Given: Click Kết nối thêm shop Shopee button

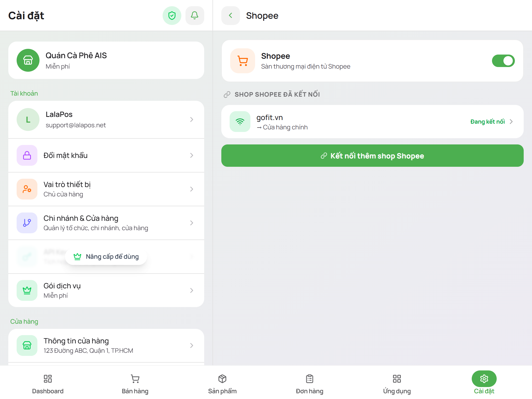Looking at the screenshot, I should 373,156.
